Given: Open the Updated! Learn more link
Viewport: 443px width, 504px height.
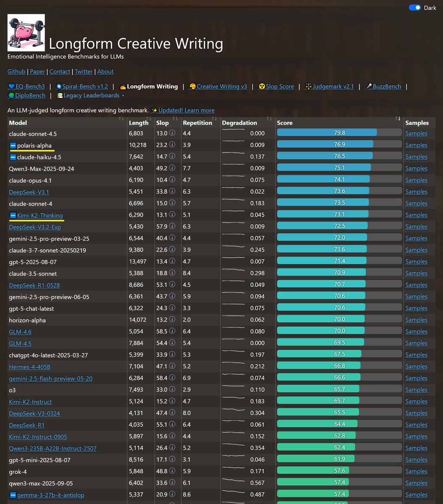Looking at the screenshot, I should [x=183, y=110].
